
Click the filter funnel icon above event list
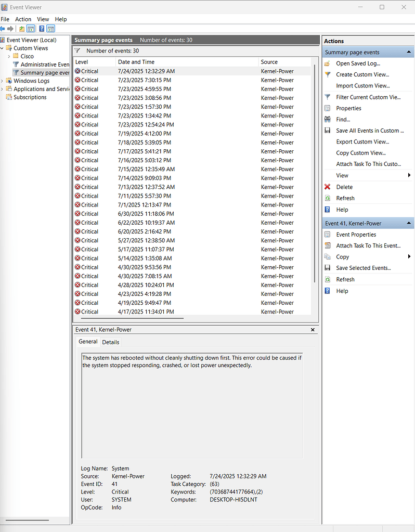(77, 51)
